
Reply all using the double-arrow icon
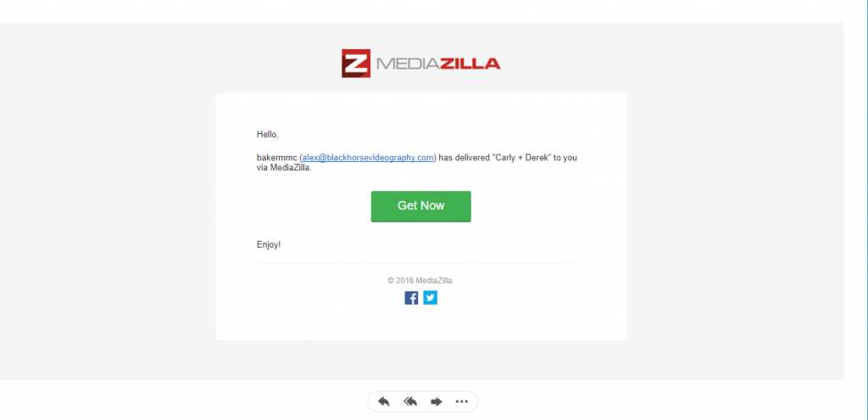coord(410,401)
